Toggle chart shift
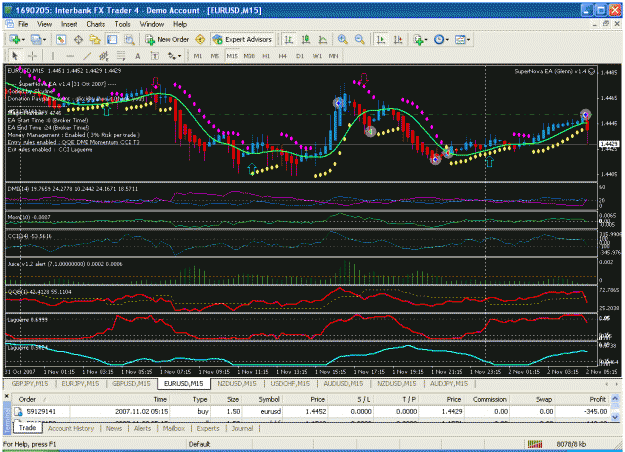The height and width of the screenshot is (452, 625). coord(398,39)
